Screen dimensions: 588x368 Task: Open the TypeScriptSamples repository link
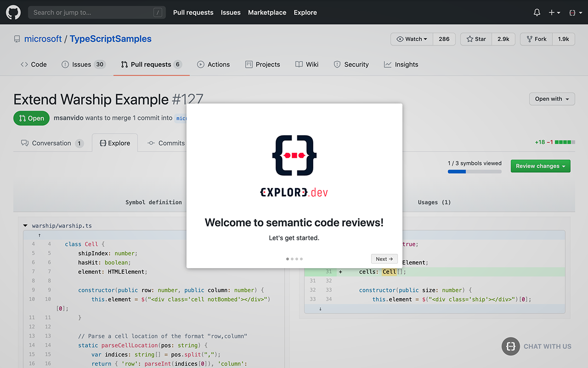coord(110,39)
